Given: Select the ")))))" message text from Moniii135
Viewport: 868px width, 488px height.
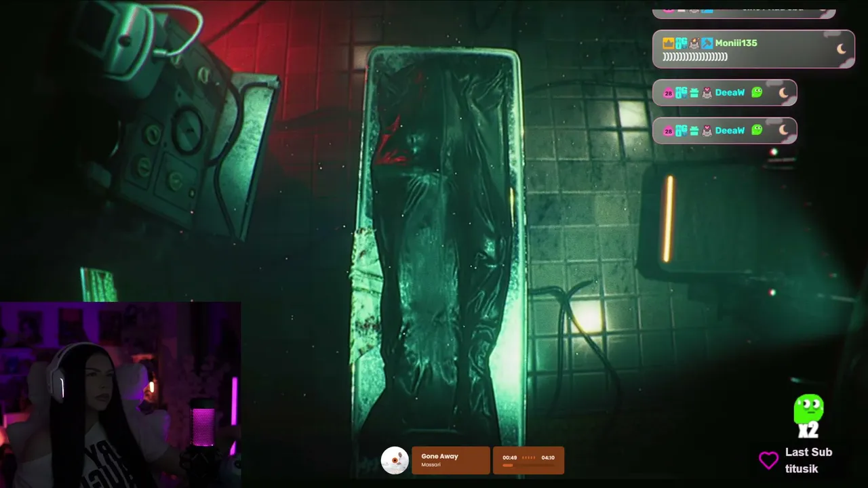Looking at the screenshot, I should (x=695, y=58).
